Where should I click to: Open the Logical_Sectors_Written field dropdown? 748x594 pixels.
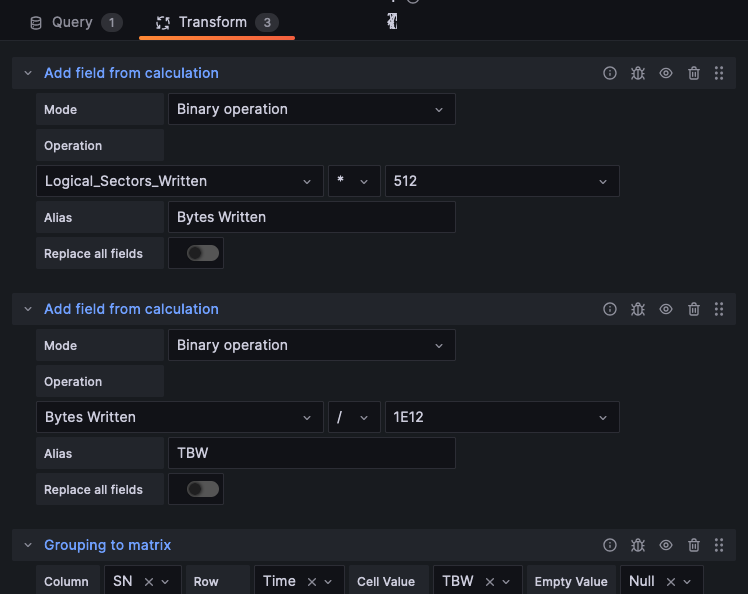click(x=179, y=181)
